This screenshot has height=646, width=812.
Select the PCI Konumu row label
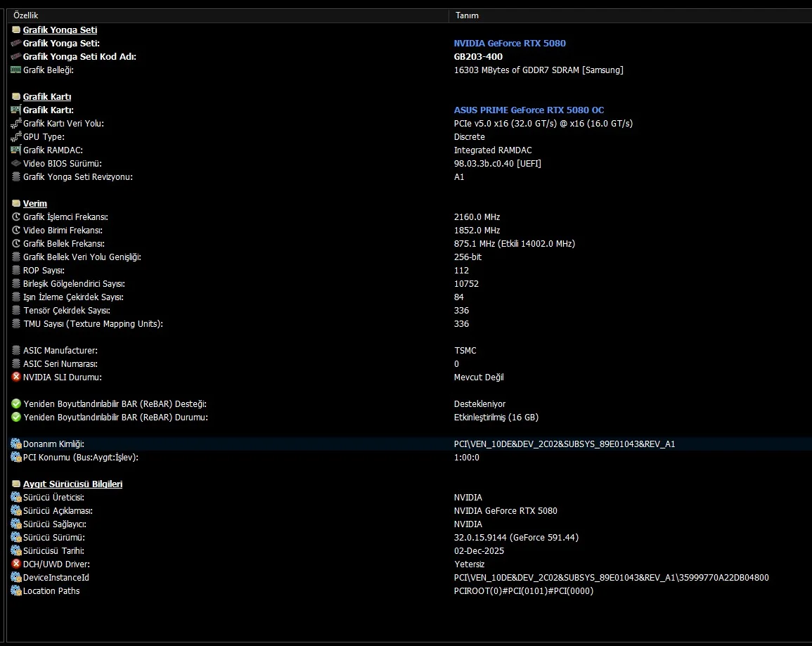80,458
